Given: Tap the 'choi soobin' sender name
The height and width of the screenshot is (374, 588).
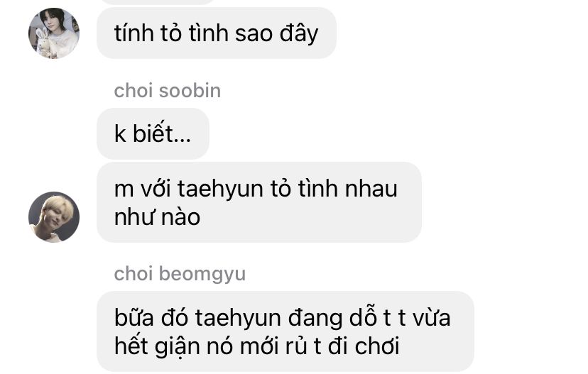Looking at the screenshot, I should (x=168, y=91).
